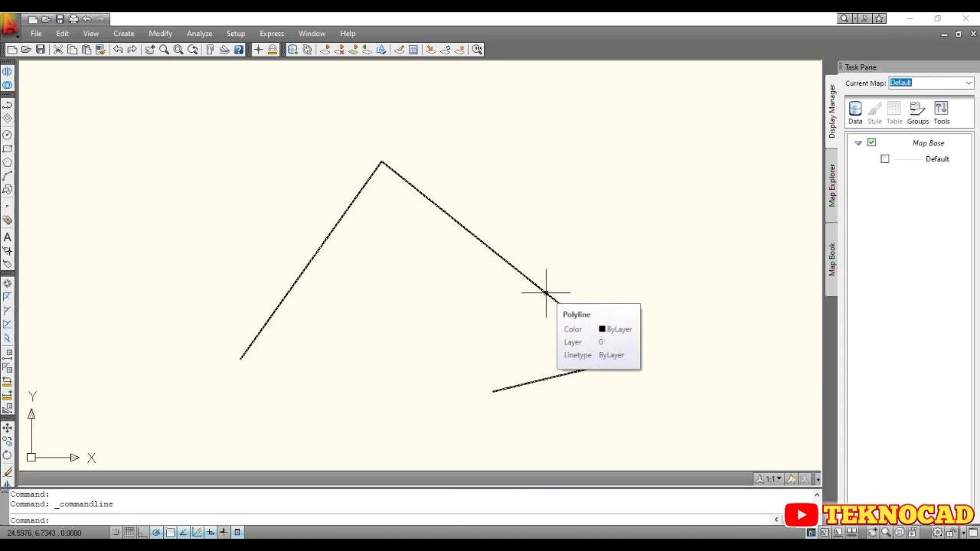Click the Redo arrow icon
This screenshot has width=980, height=551.
[132, 50]
